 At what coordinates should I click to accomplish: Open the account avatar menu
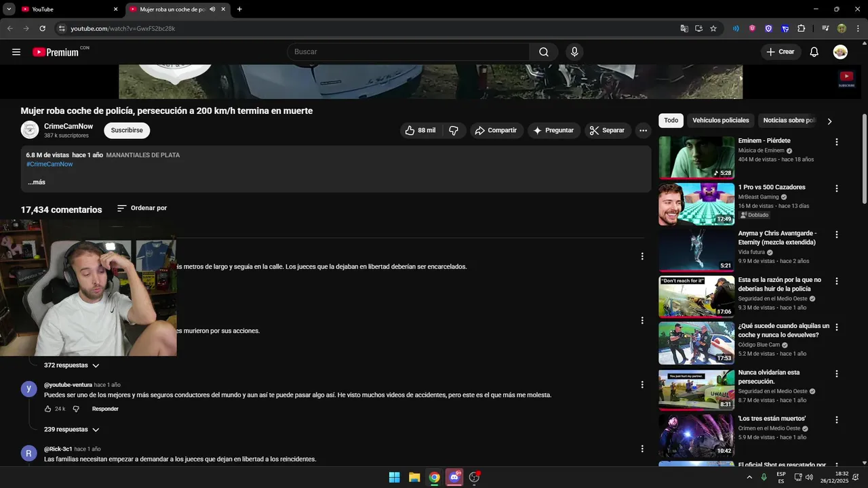pos(840,52)
